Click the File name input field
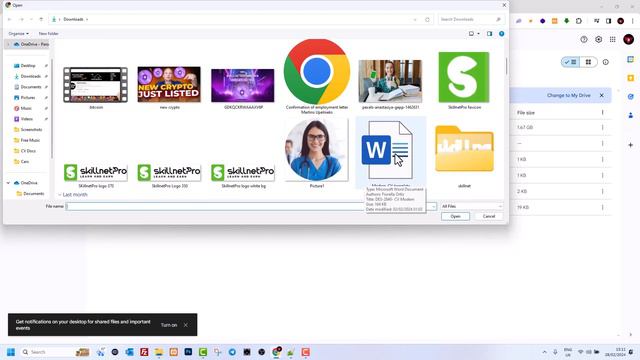Image resolution: width=640 pixels, height=360 pixels. [x=249, y=207]
